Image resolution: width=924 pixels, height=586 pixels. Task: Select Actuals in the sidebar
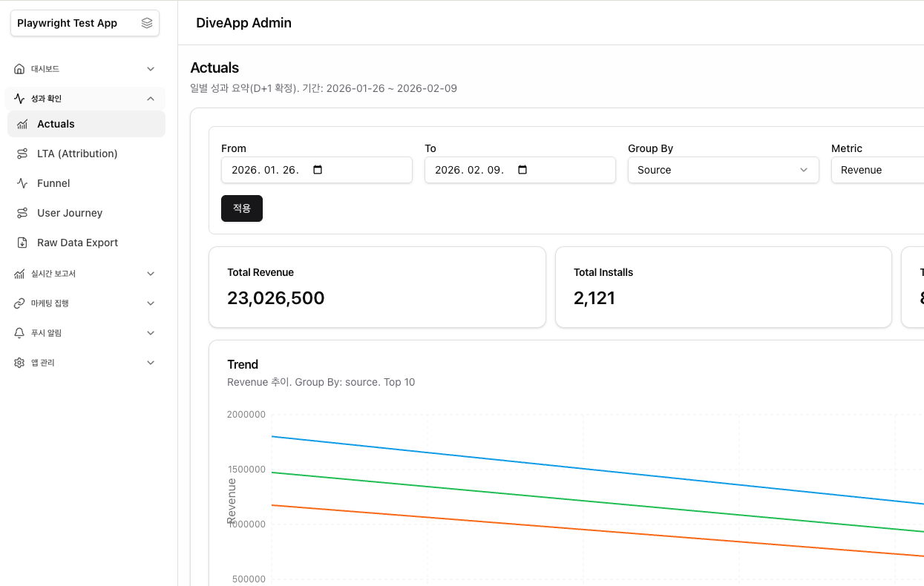click(x=86, y=124)
